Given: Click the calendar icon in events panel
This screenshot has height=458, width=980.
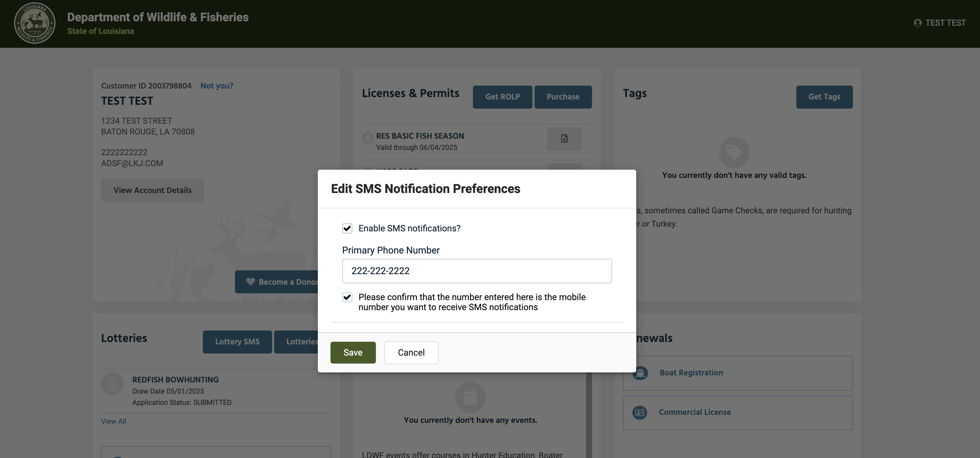Looking at the screenshot, I should pyautogui.click(x=470, y=397).
